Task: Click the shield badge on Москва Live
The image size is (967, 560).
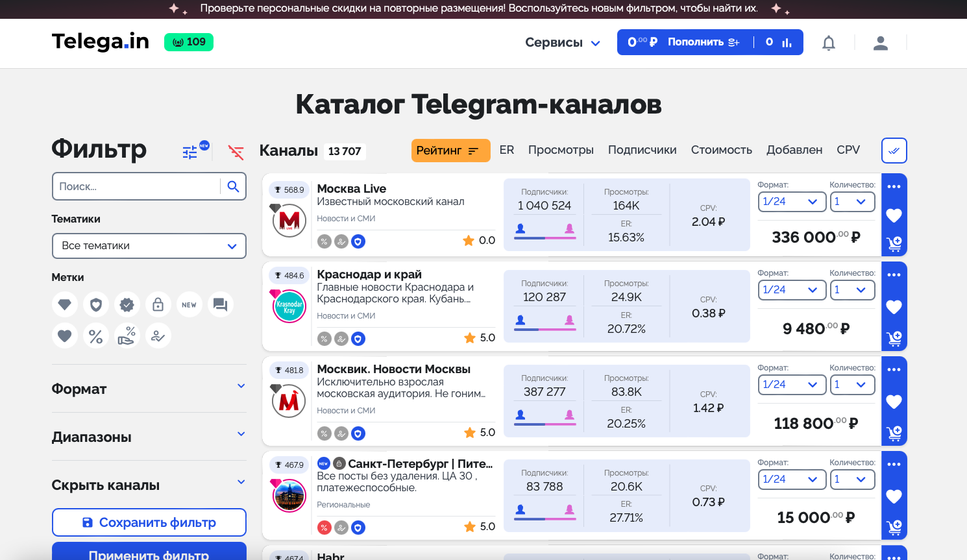Action: coord(358,241)
